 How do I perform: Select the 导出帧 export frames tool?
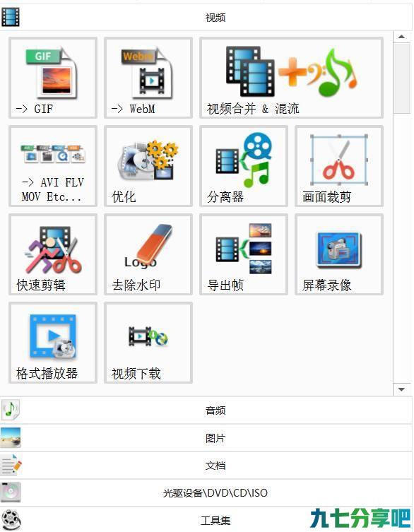(244, 254)
